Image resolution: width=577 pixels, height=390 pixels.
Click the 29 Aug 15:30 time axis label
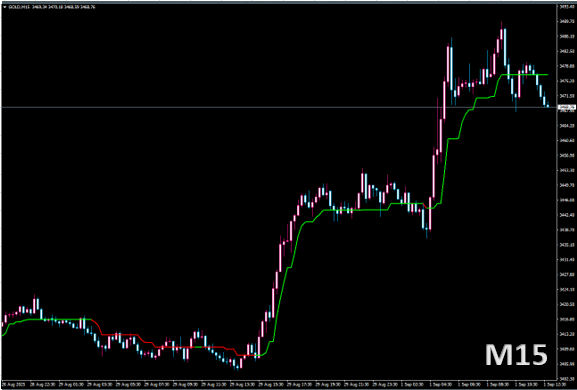point(270,383)
